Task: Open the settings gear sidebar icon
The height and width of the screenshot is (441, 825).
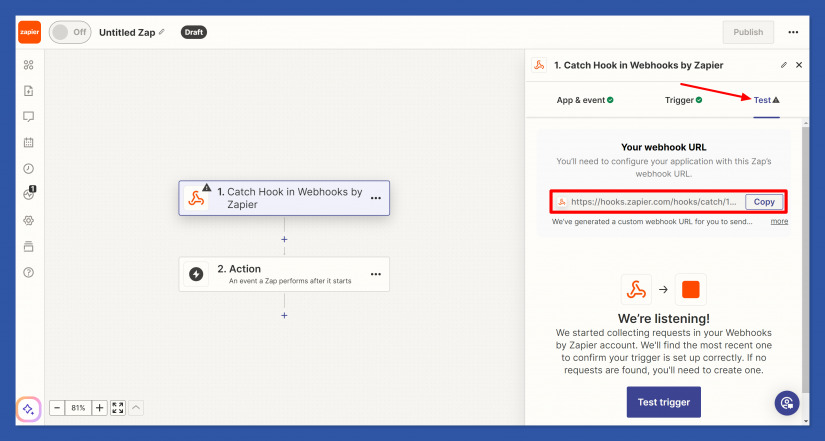Action: point(29,220)
